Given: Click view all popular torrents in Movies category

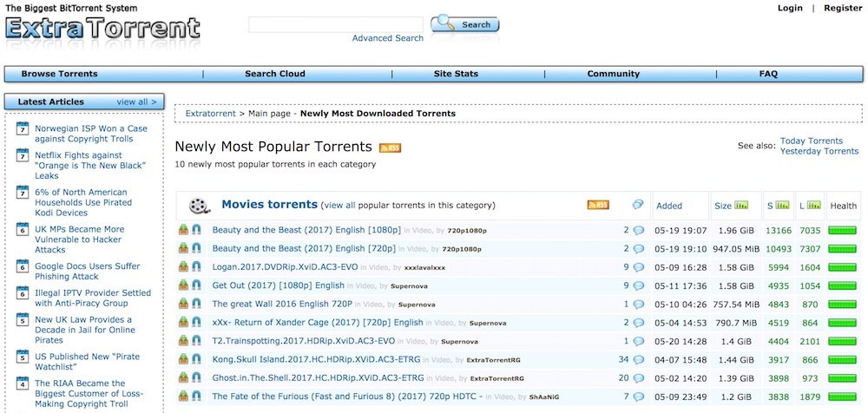Looking at the screenshot, I should click(340, 206).
